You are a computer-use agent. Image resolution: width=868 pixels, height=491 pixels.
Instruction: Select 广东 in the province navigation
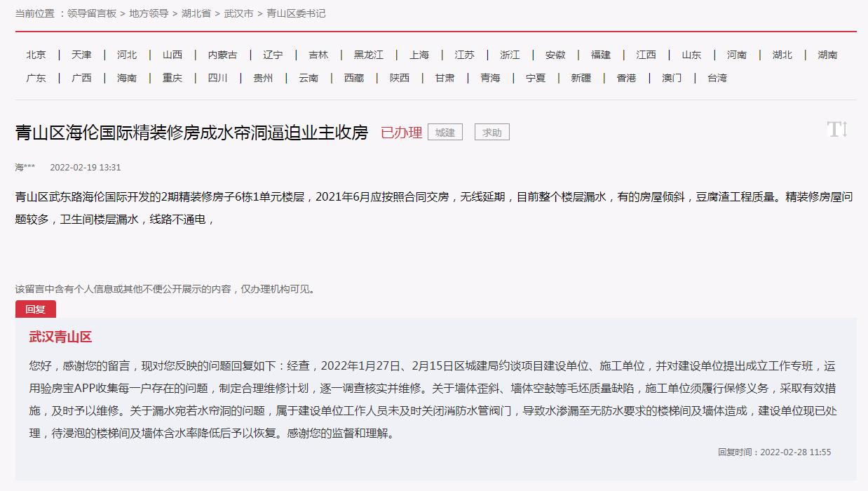pyautogui.click(x=36, y=78)
